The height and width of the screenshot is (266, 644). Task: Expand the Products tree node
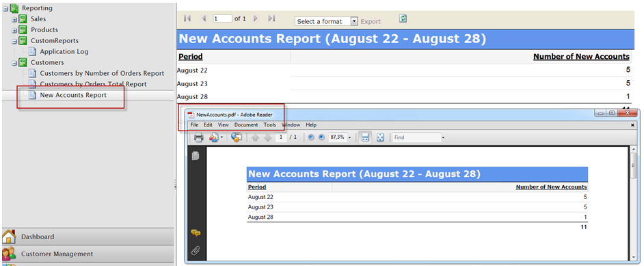pyautogui.click(x=14, y=30)
